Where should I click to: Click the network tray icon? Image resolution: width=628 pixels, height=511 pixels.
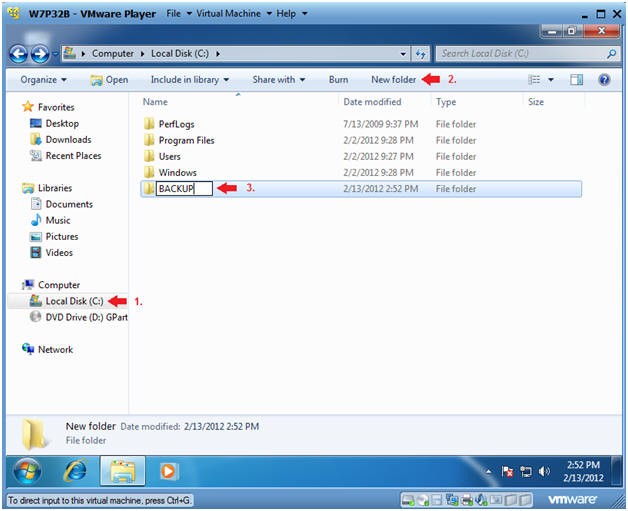coord(526,472)
